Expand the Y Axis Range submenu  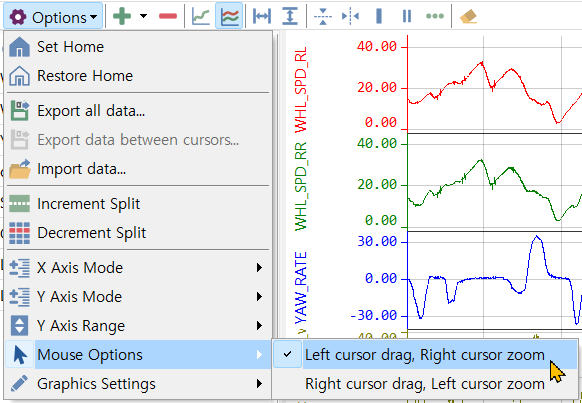coord(138,325)
